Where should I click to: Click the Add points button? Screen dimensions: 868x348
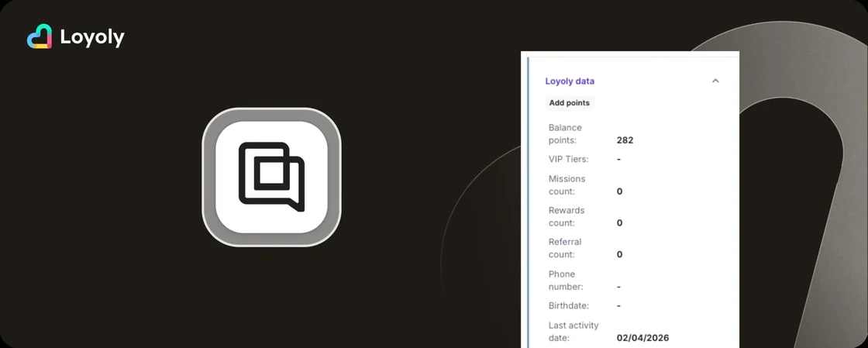[569, 103]
